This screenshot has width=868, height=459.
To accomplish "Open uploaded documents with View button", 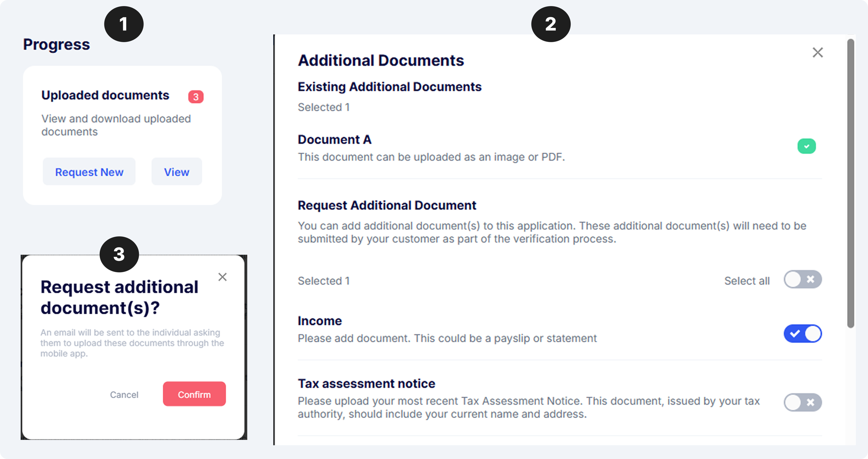I will (176, 172).
